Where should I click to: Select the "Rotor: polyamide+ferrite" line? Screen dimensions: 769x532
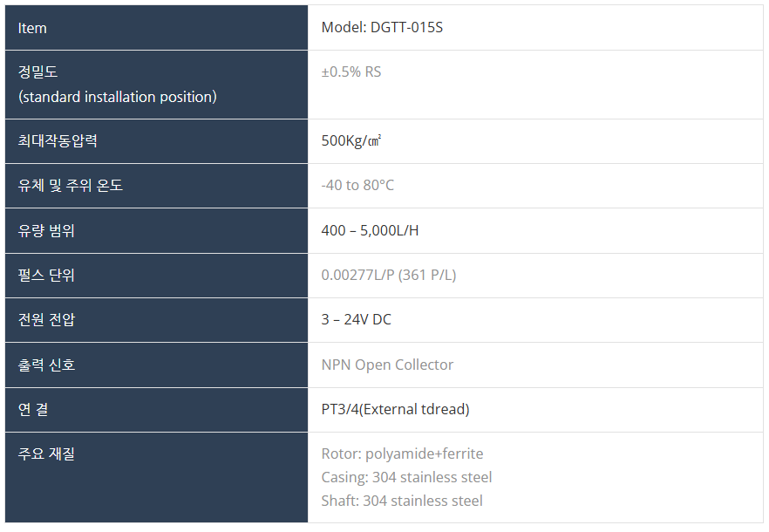tap(402, 454)
